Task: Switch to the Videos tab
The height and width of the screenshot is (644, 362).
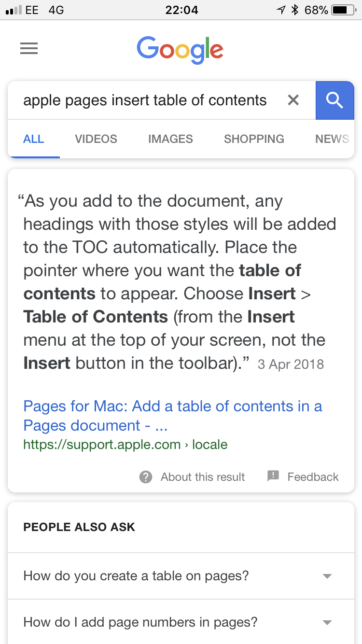Action: click(x=96, y=139)
